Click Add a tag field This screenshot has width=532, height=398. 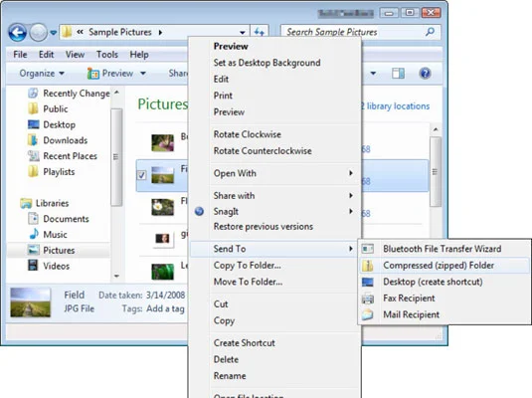click(x=166, y=308)
